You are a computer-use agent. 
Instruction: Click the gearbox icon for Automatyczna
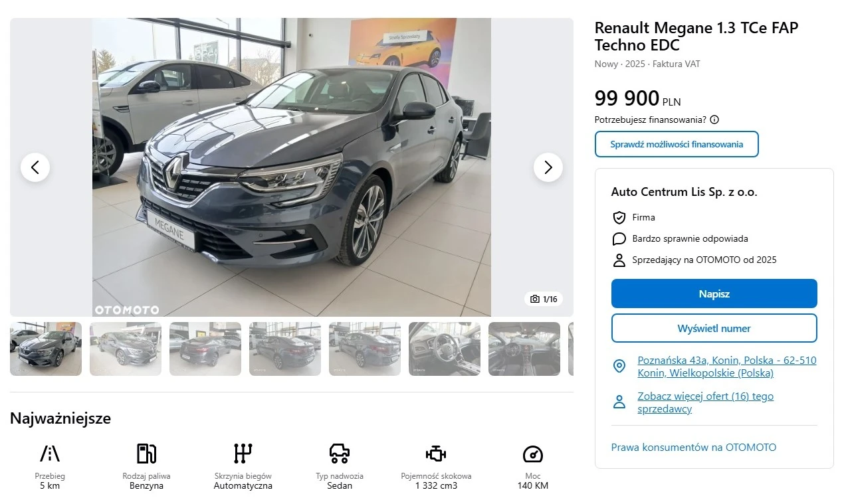243,454
